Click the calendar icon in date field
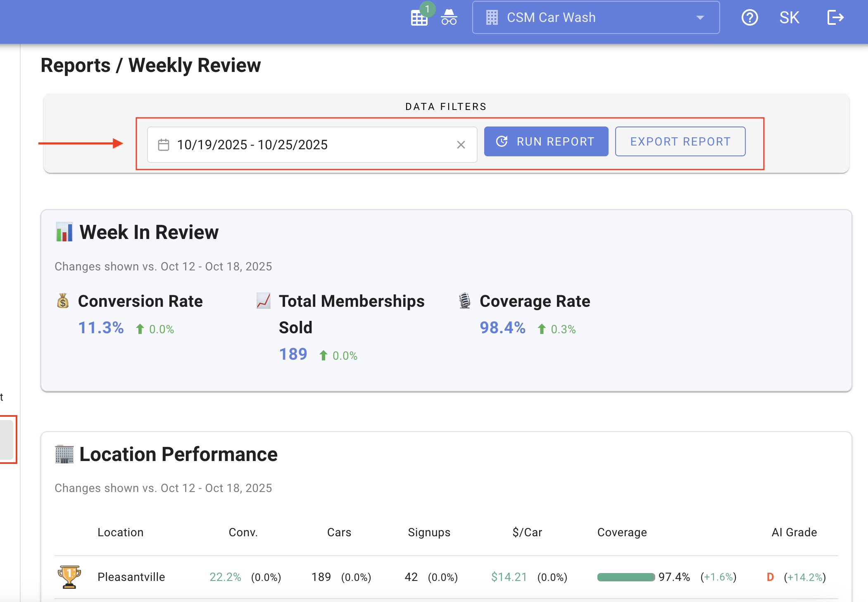This screenshot has width=868, height=602. coord(164,145)
